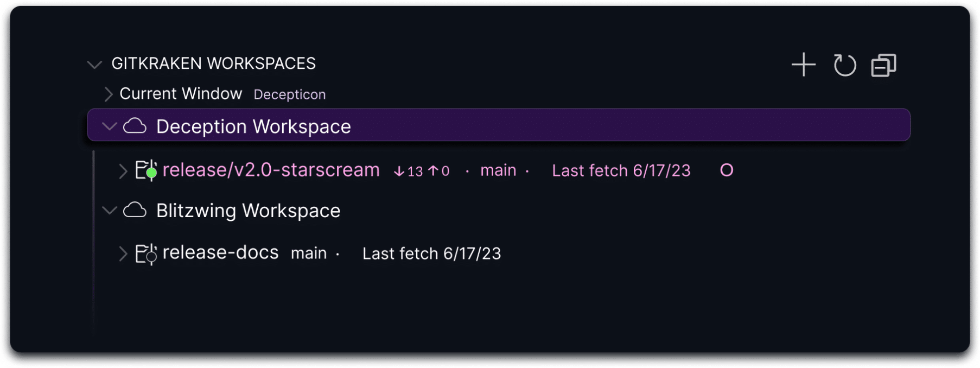Viewport: 980px width, 368px height.
Task: Click the plus icon to add workspace
Action: point(804,65)
